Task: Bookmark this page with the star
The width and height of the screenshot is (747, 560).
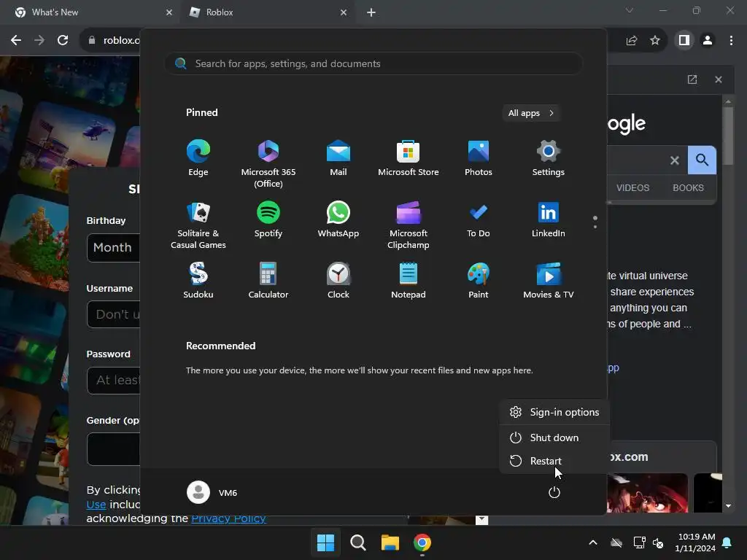Action: coord(655,41)
